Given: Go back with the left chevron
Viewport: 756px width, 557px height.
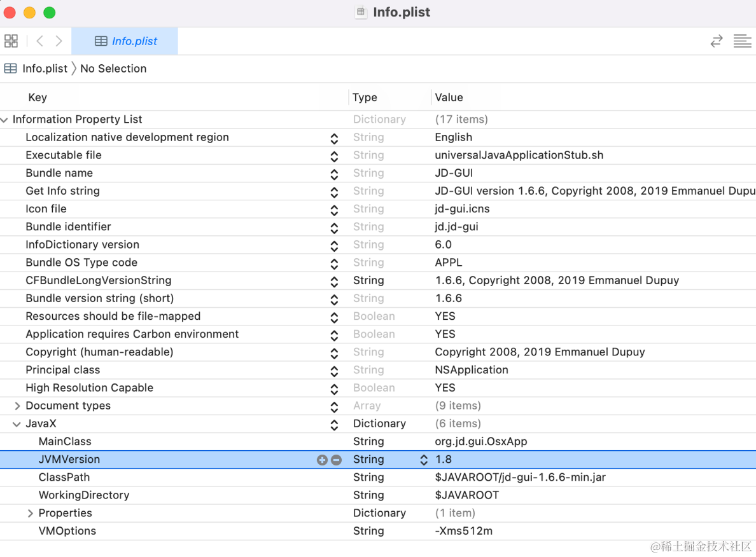Looking at the screenshot, I should pos(40,41).
